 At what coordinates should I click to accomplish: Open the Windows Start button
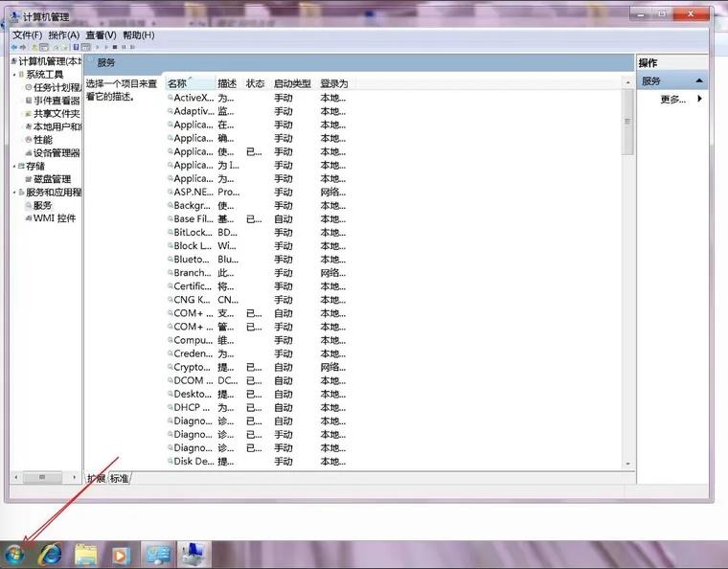(14, 554)
